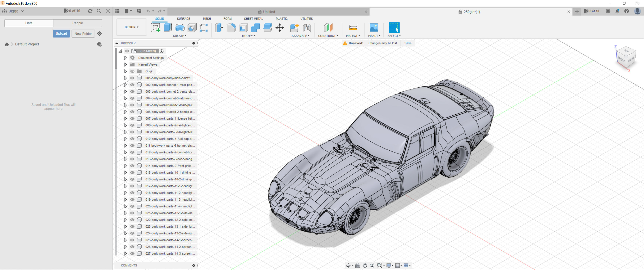Select the Offset Face tool
Viewport: 644px width, 270px height.
268,28
